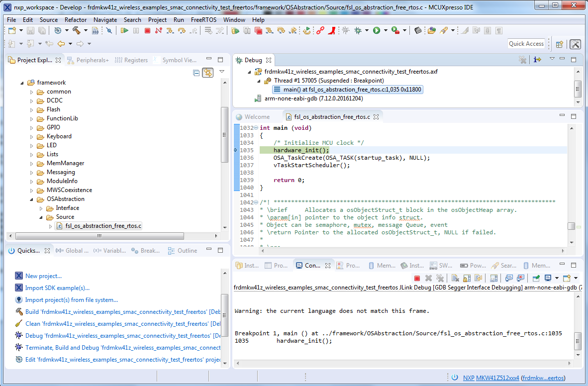Screen dimensions: 588x386
Task: Open the Build hammer dropdown arrow
Action: pos(85,31)
